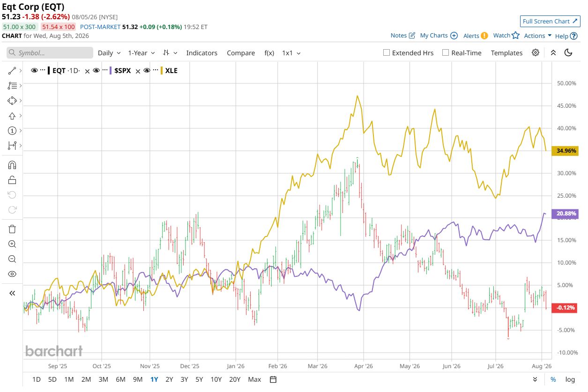The height and width of the screenshot is (392, 588).
Task: Select the price measure range tool
Action: coord(12,146)
